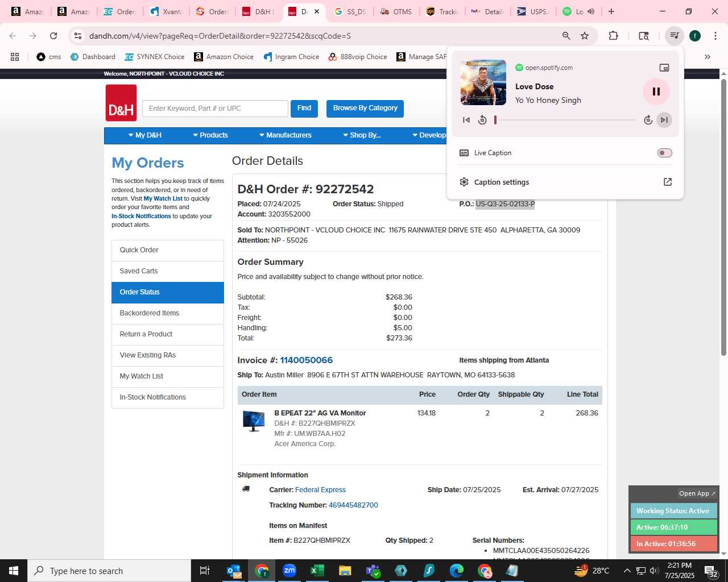
Task: Open Backordered Items in sidebar
Action: tap(168, 314)
